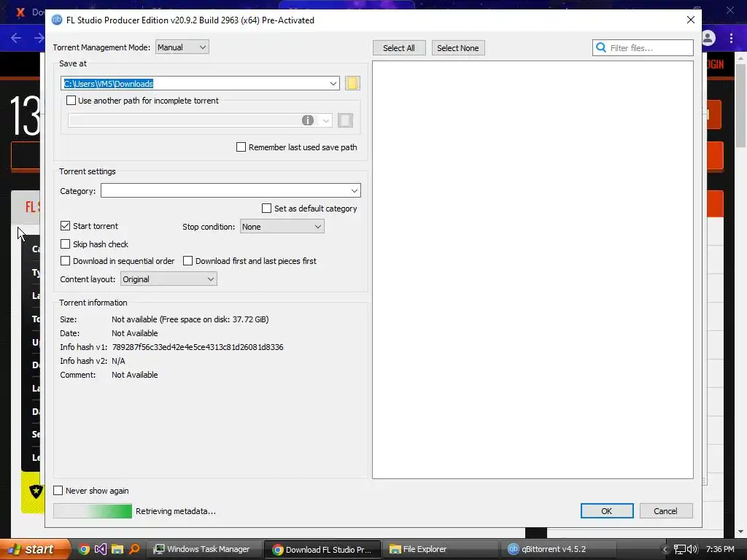
Task: Open Chrome from the taskbar quick launch
Action: click(84, 550)
